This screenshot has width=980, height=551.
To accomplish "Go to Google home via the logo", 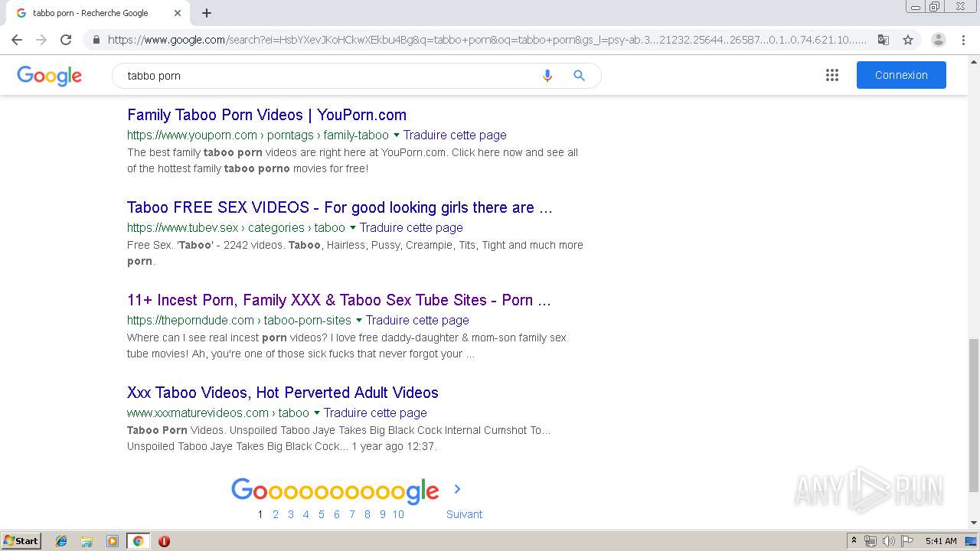I will 49,76.
